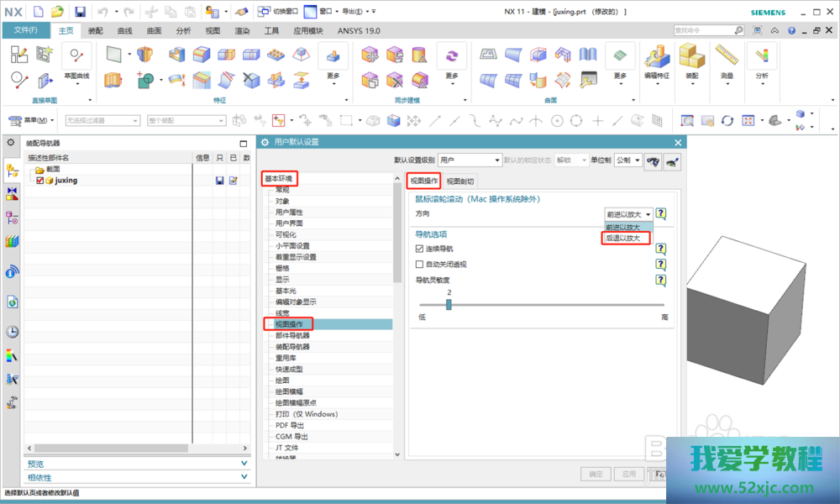The image size is (840, 504).
Task: Switch to the 视图剖切 tab
Action: point(459,181)
